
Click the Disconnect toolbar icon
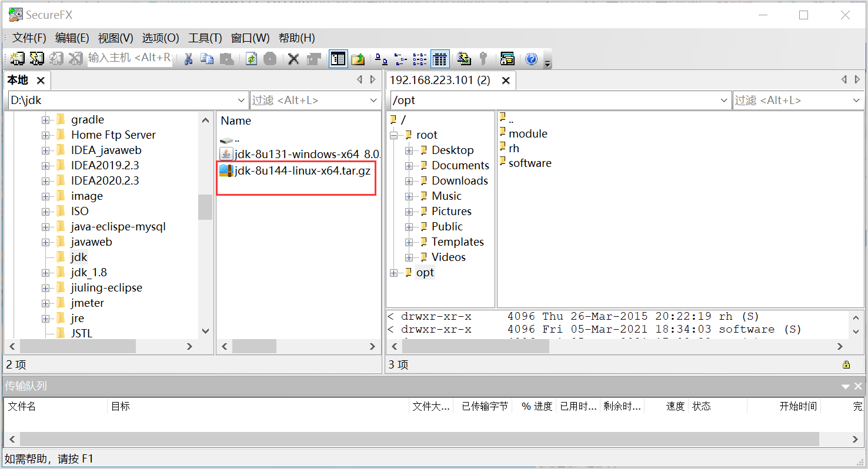(x=75, y=59)
